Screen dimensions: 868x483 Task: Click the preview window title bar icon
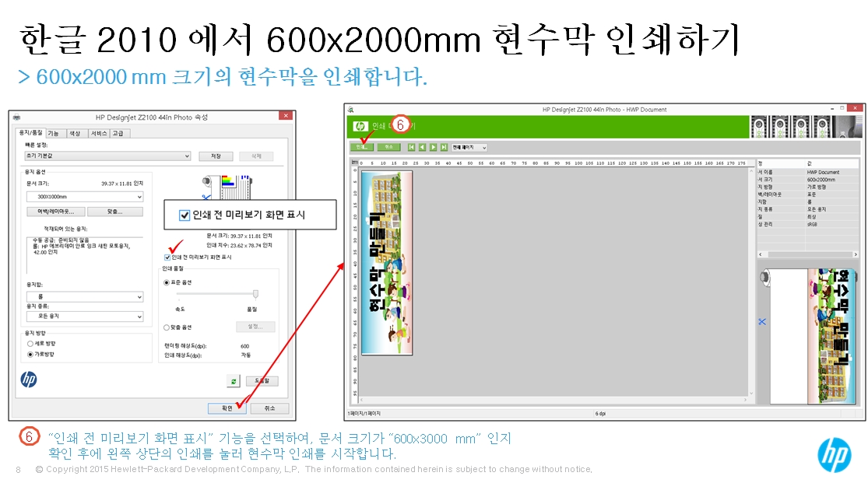350,110
